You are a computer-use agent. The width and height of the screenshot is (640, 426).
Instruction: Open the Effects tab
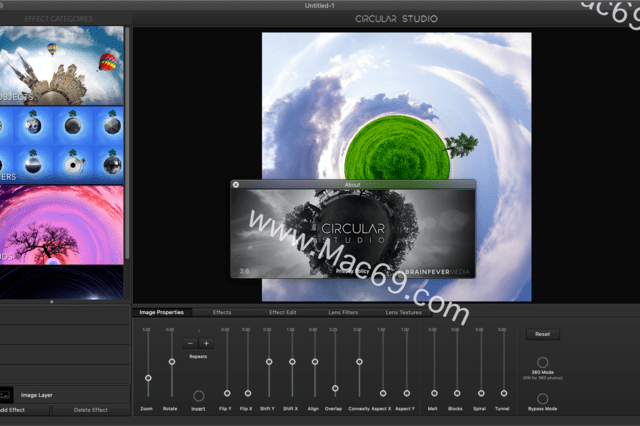[222, 313]
